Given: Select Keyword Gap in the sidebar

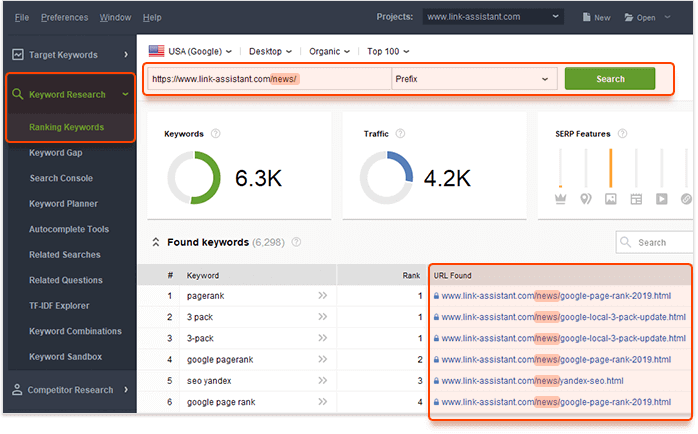Looking at the screenshot, I should pos(55,153).
